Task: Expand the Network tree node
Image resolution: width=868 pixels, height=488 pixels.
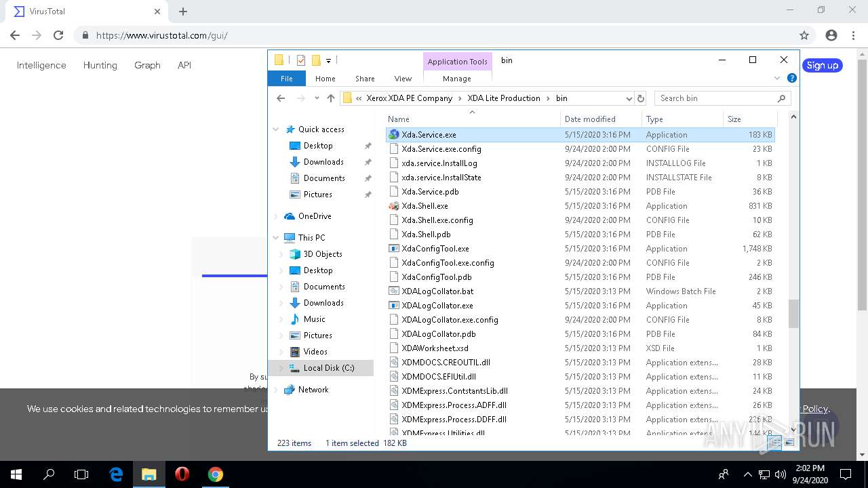Action: click(x=276, y=390)
